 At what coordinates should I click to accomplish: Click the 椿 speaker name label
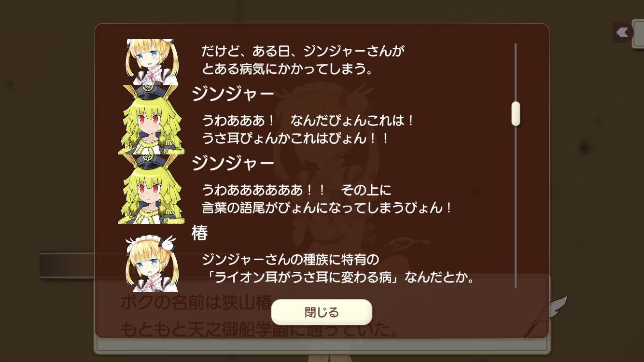(x=200, y=233)
